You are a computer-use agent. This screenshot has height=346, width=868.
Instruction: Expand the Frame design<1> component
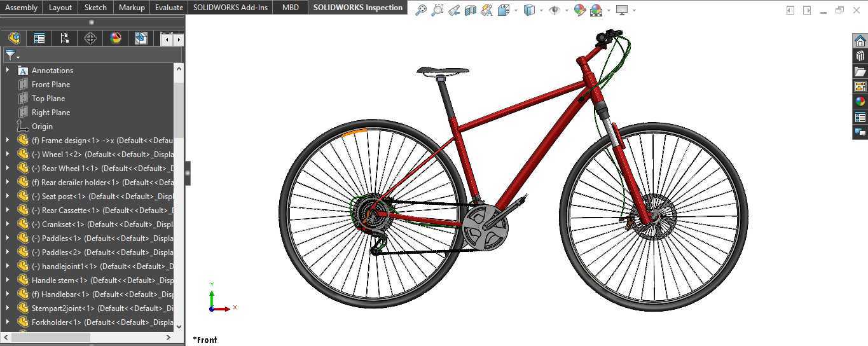8,140
